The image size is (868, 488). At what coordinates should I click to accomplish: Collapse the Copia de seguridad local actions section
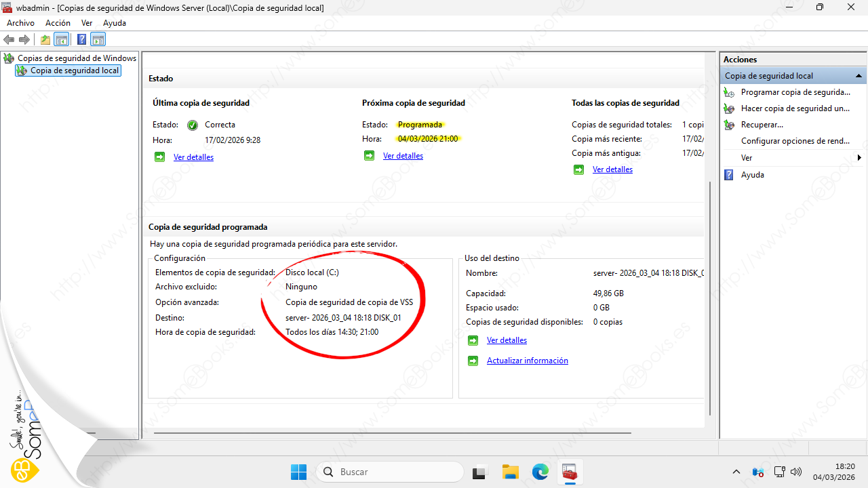click(859, 76)
